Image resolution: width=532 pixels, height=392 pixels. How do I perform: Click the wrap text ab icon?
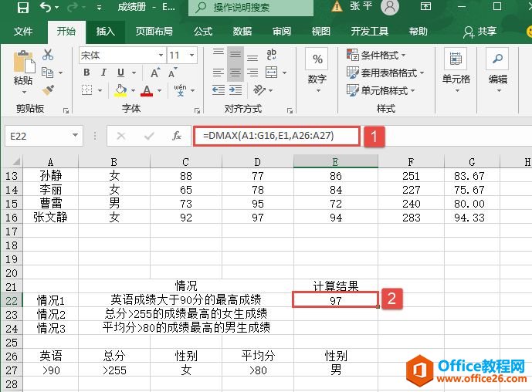272,55
